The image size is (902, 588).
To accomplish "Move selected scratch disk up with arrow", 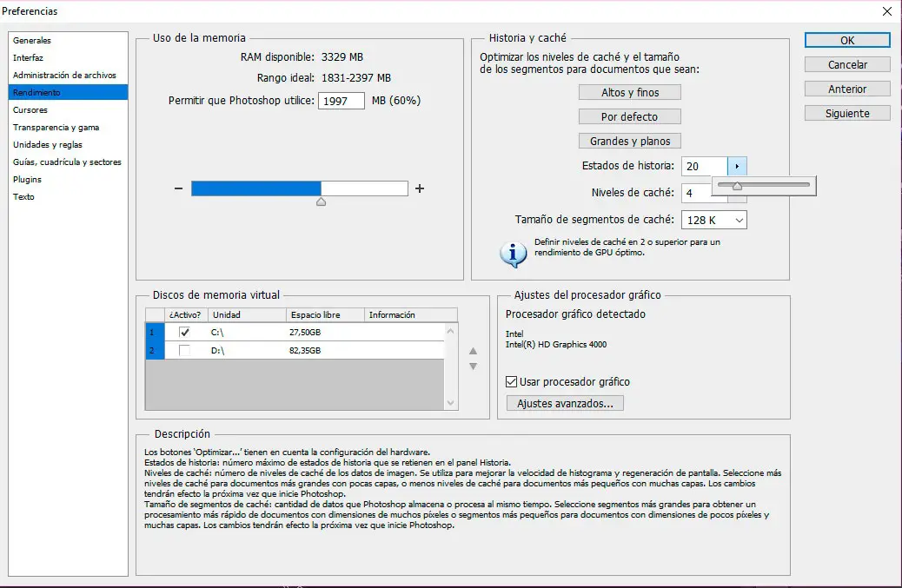I will coord(473,351).
